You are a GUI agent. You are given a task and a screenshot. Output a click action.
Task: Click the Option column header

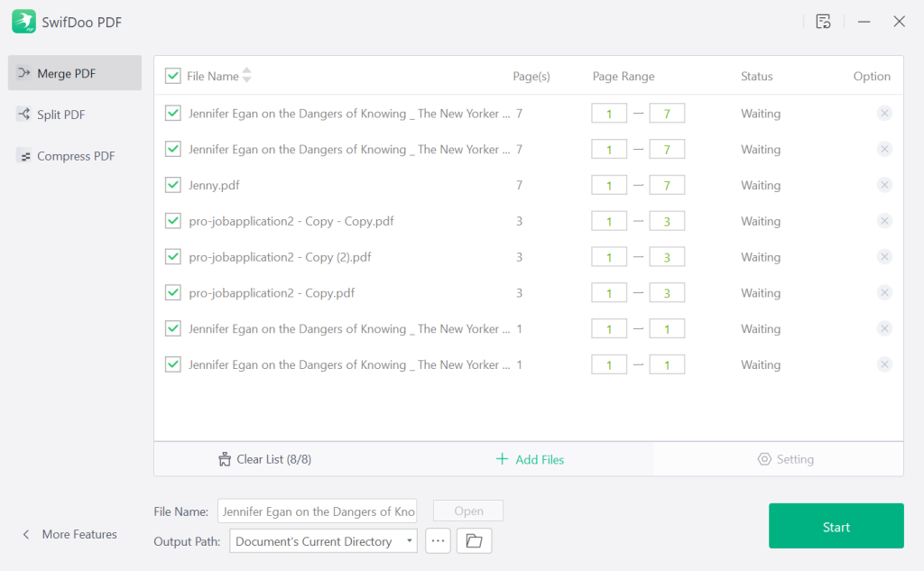(x=872, y=76)
